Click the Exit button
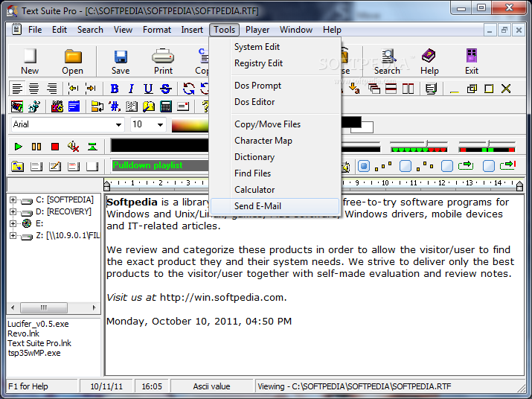 click(472, 62)
